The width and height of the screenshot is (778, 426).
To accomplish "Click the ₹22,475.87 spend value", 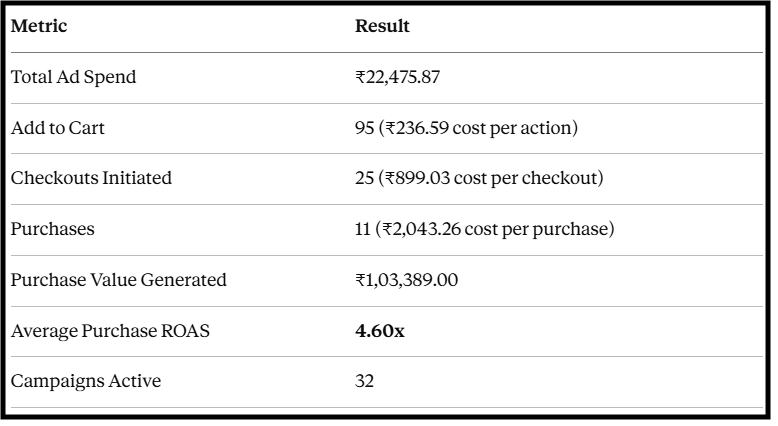I will click(x=397, y=77).
